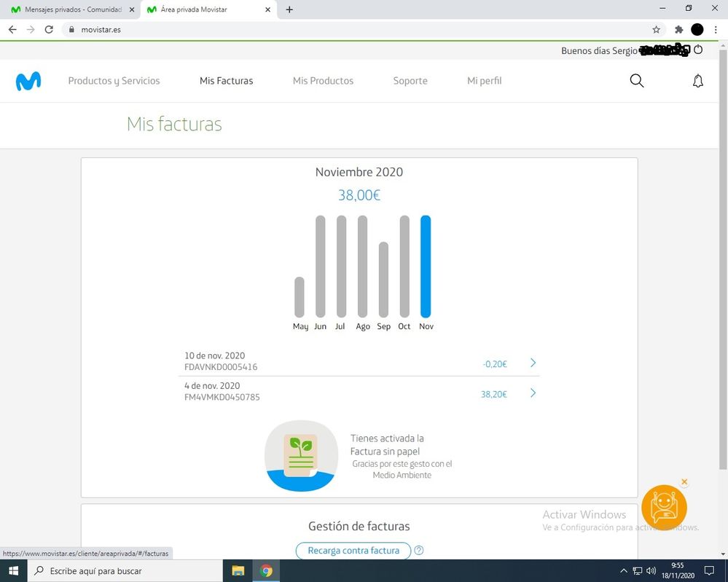The height and width of the screenshot is (582, 728).
Task: Open File Explorer from taskbar
Action: coord(238,571)
